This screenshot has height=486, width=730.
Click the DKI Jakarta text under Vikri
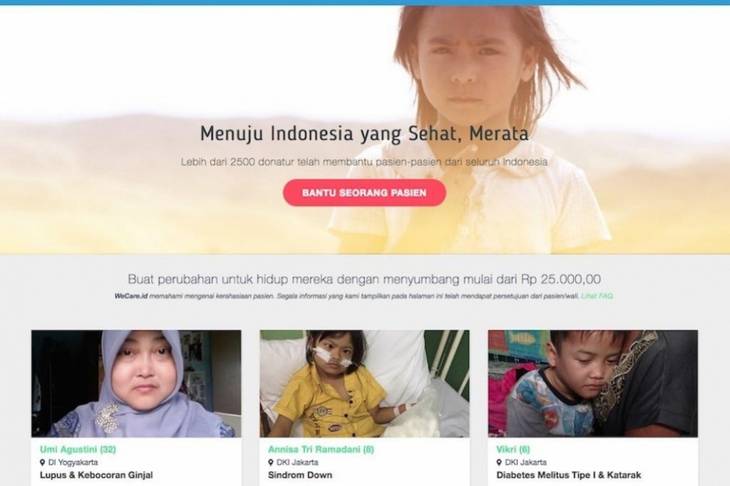click(x=526, y=462)
